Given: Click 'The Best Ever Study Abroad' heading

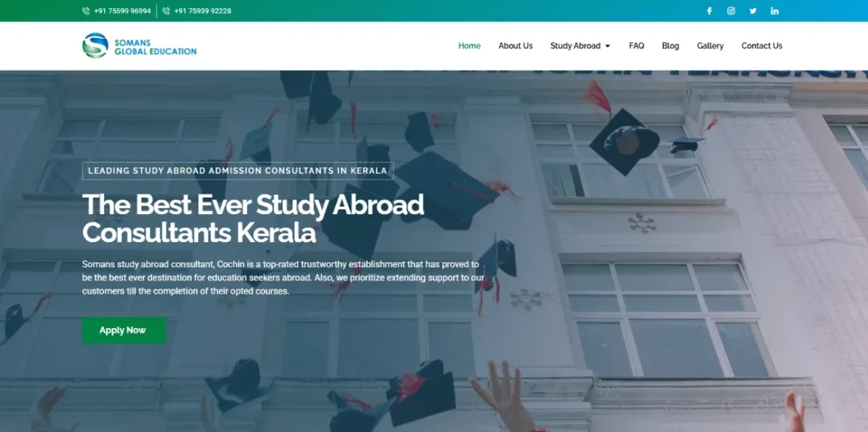Looking at the screenshot, I should pos(253,219).
